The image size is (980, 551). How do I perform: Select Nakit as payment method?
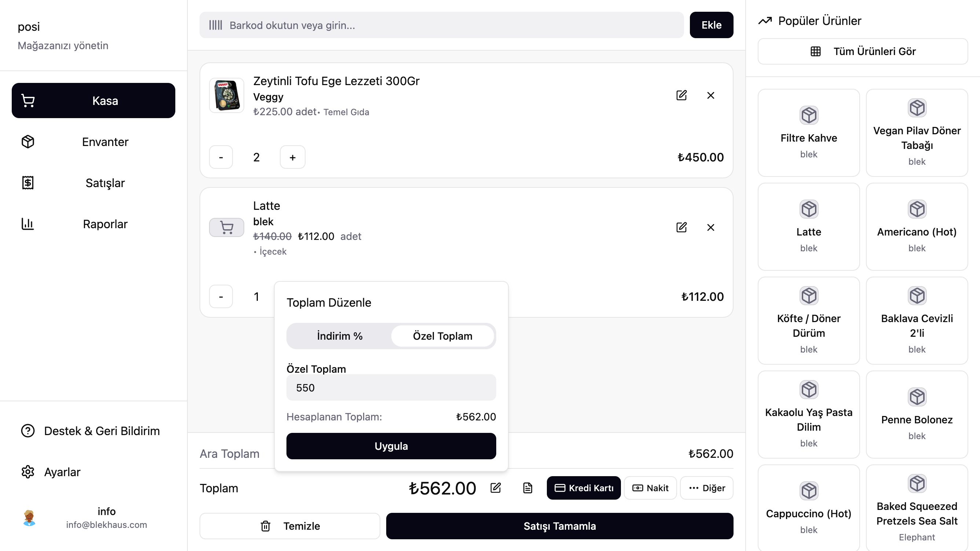pyautogui.click(x=650, y=488)
